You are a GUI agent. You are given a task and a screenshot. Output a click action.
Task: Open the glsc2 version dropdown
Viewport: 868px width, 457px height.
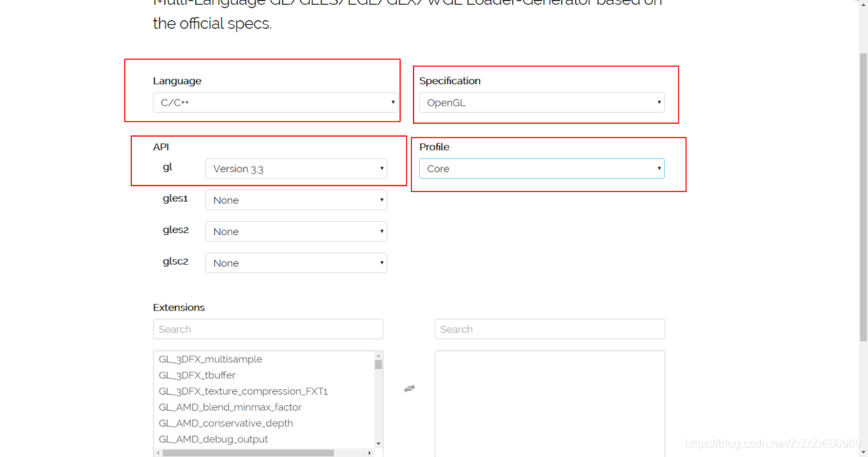pyautogui.click(x=296, y=263)
